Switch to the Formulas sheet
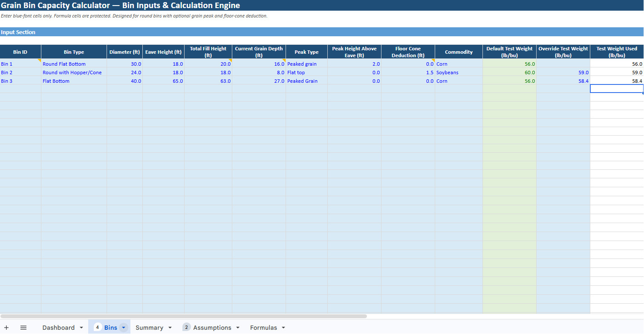This screenshot has height=334, width=644. click(x=263, y=327)
